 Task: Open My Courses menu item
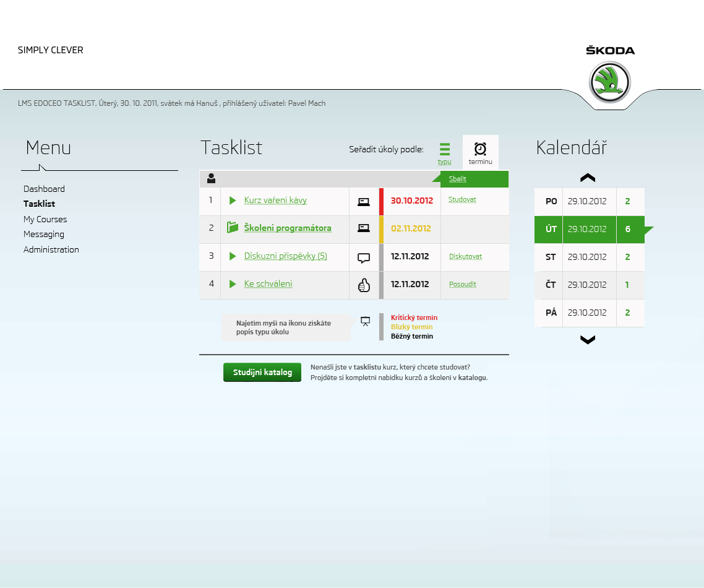(45, 219)
